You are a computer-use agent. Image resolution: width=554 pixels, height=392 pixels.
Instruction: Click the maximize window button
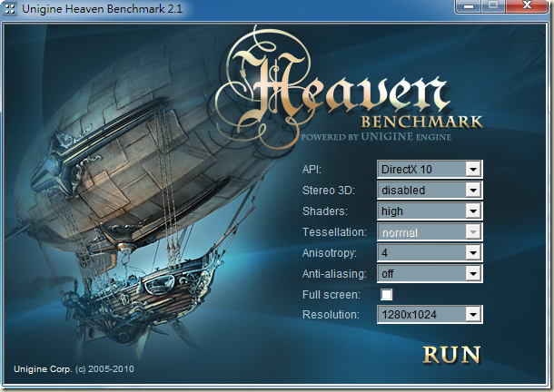[493, 6]
